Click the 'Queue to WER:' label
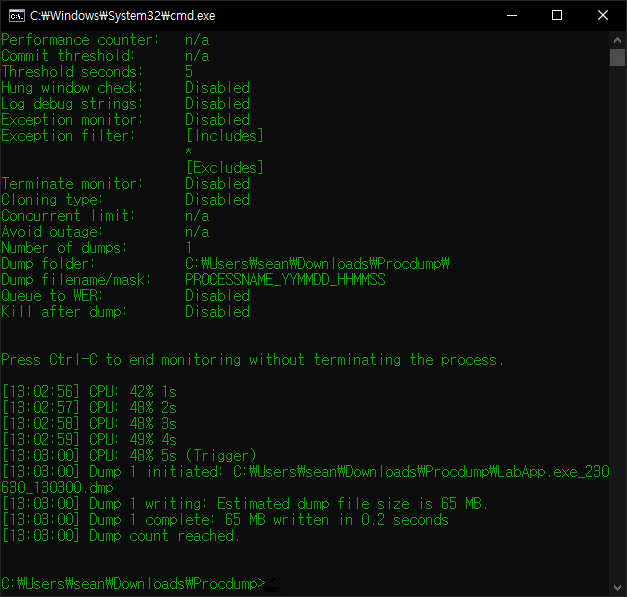This screenshot has height=597, width=627. tap(52, 296)
